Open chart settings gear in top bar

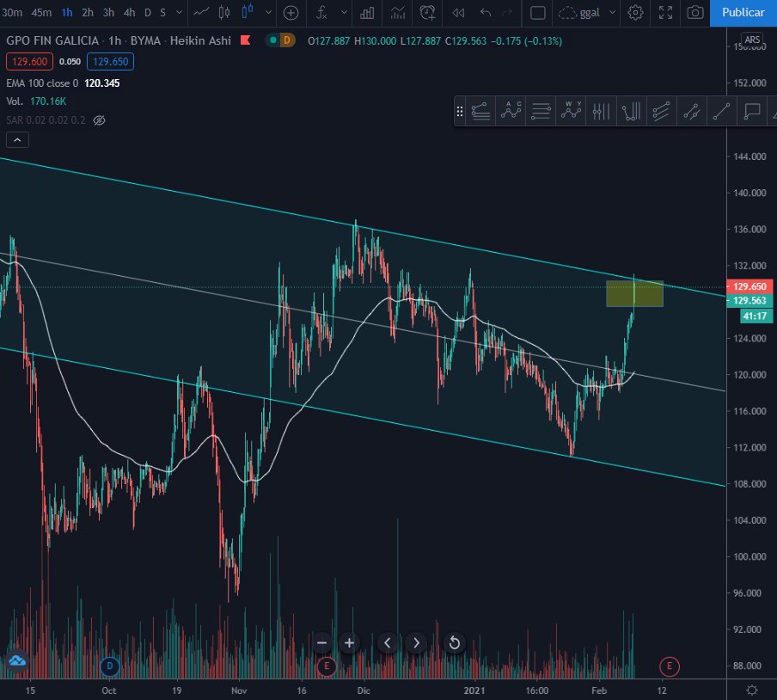point(635,13)
